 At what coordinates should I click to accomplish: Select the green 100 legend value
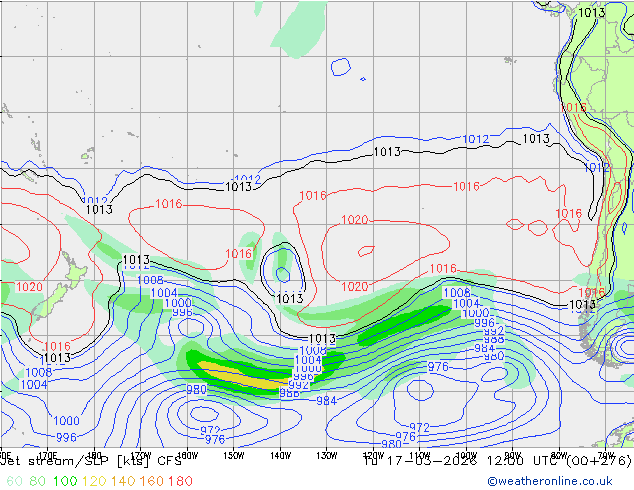tap(65, 481)
